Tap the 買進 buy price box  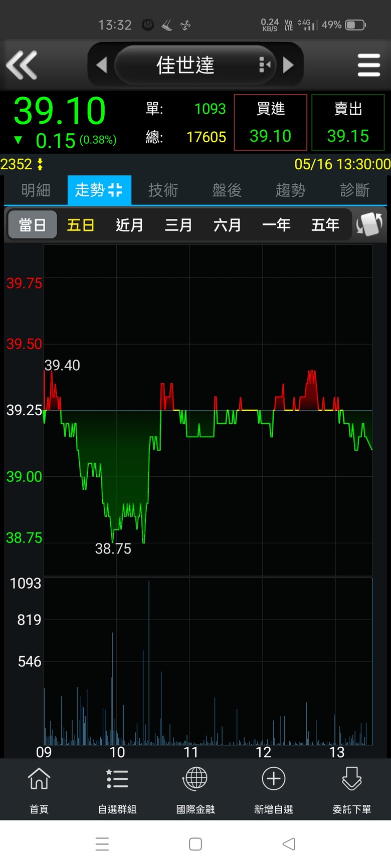point(271,122)
